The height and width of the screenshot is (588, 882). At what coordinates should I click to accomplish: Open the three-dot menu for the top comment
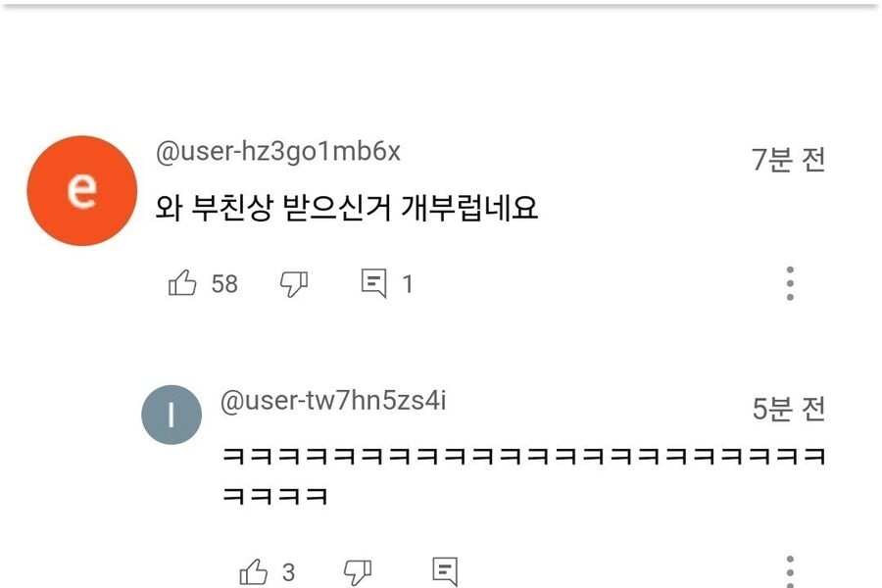tap(790, 283)
